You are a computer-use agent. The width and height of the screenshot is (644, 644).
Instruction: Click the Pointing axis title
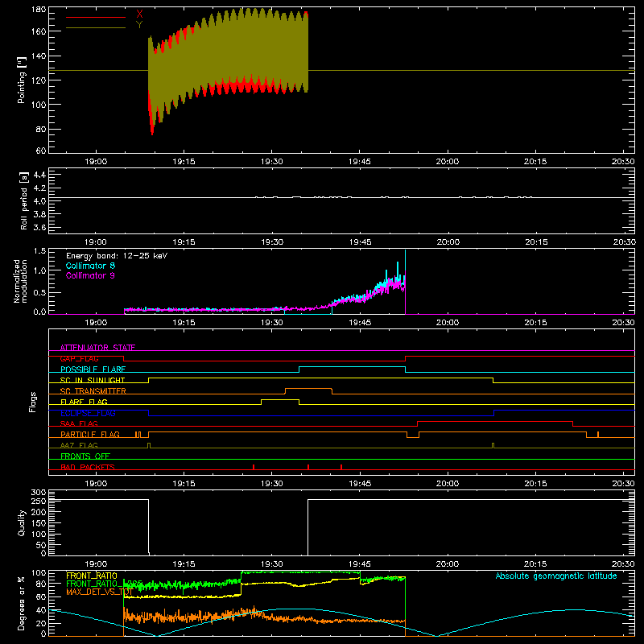(22, 80)
